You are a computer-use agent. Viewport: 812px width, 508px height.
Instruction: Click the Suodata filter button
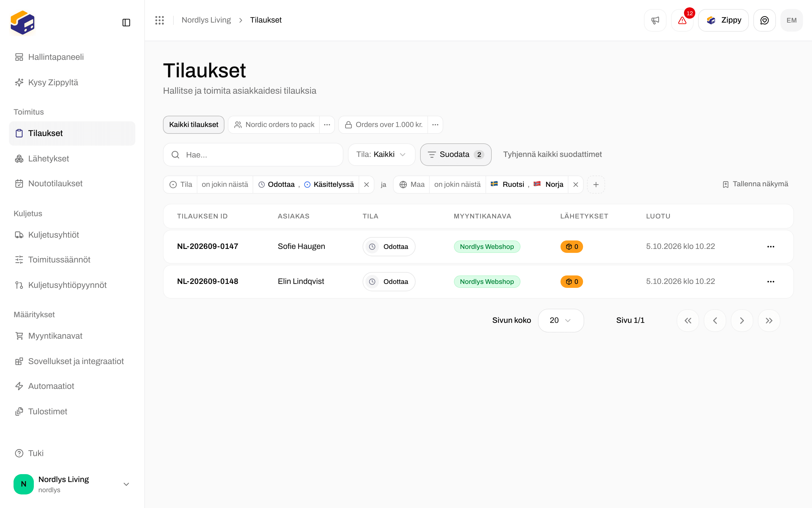(x=456, y=155)
